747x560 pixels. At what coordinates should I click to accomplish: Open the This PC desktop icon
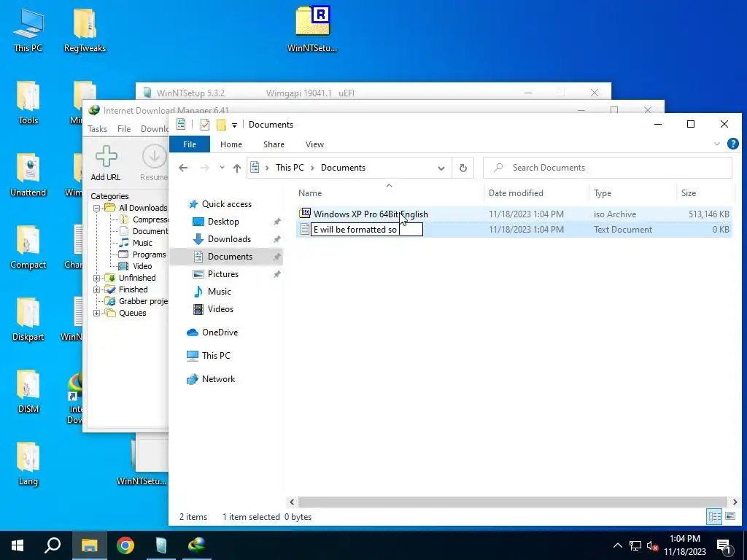pos(28,29)
